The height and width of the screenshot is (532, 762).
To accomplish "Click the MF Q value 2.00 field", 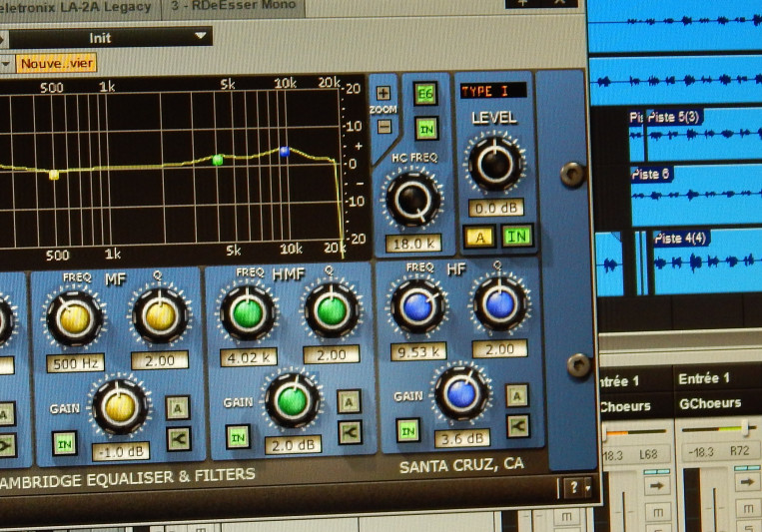I will pyautogui.click(x=160, y=360).
